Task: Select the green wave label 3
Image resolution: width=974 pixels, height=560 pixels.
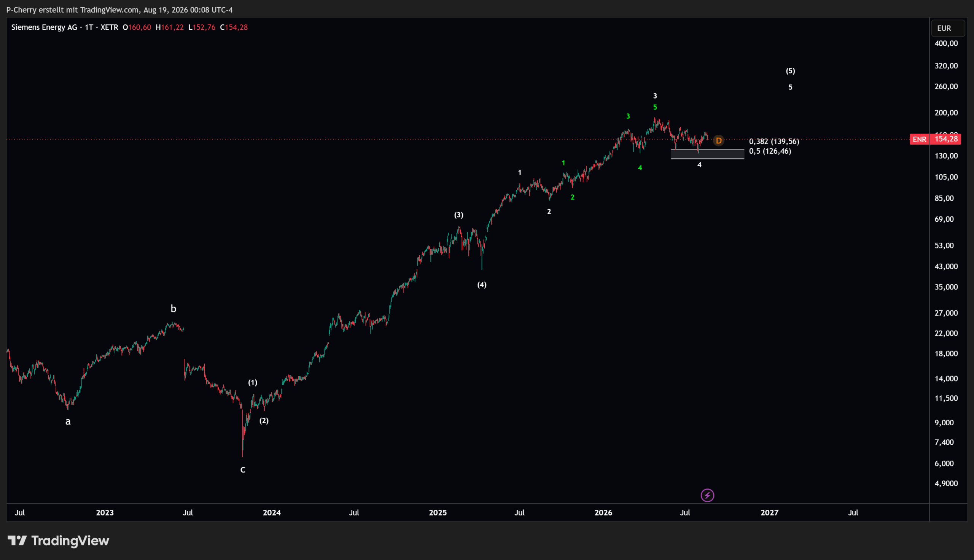Action: tap(628, 116)
